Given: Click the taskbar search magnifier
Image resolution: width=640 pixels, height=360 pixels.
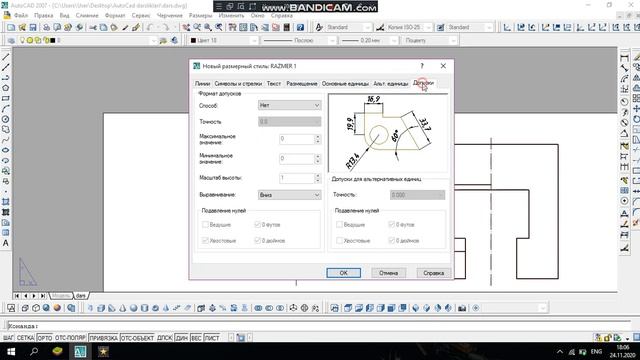Looking at the screenshot, I should (x=34, y=351).
